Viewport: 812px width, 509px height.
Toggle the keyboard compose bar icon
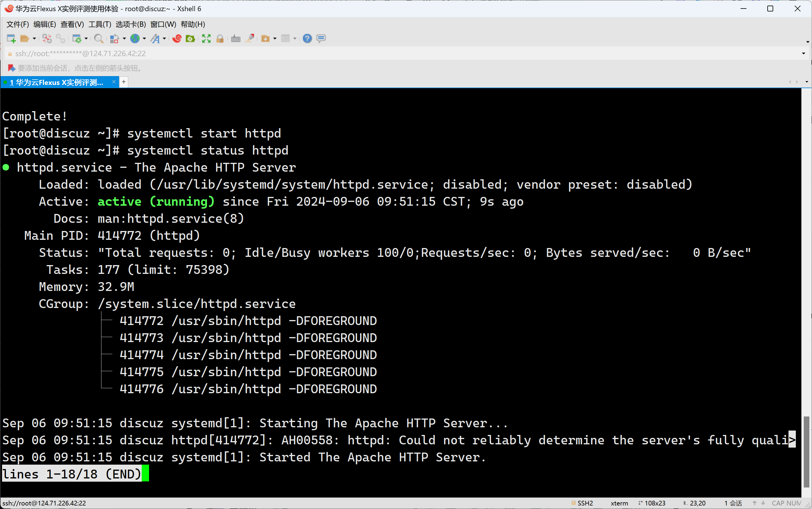click(235, 39)
